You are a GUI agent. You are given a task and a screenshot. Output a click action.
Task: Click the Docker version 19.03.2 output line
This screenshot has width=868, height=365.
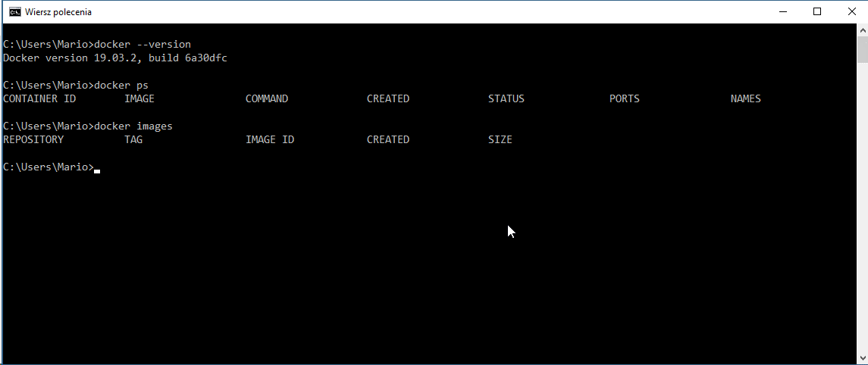point(115,58)
